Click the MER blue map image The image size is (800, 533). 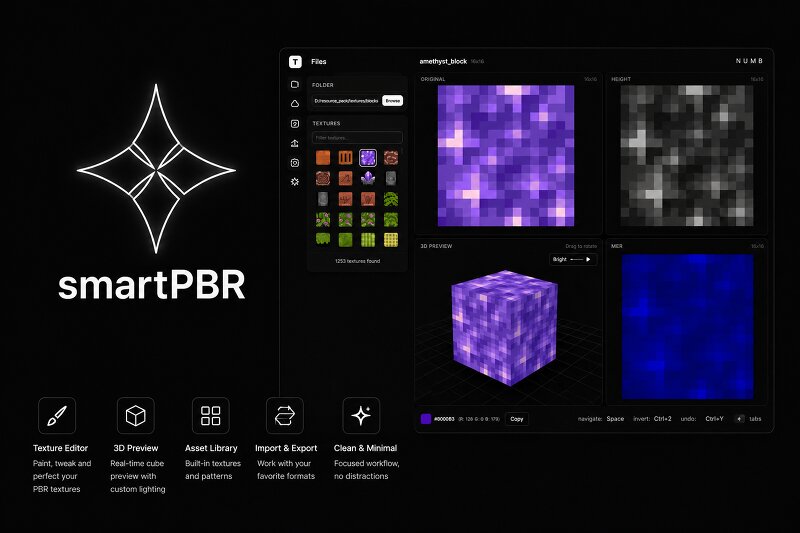point(687,326)
